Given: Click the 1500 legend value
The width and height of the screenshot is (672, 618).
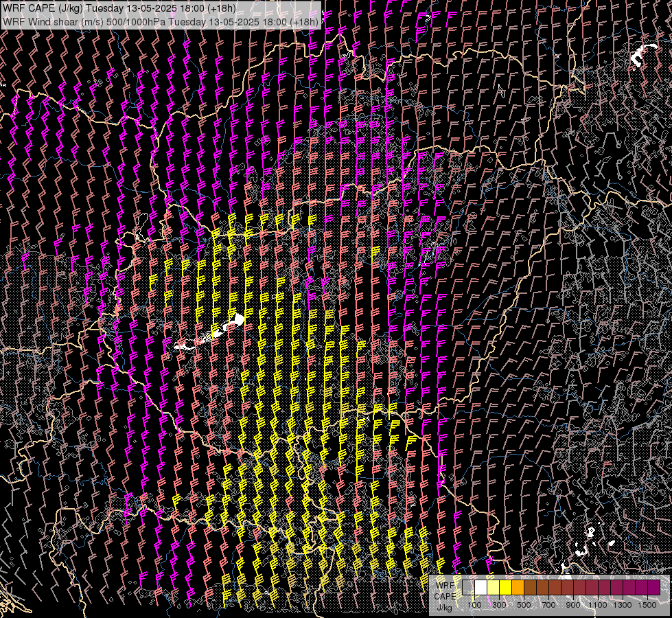Looking at the screenshot, I should 647,605.
